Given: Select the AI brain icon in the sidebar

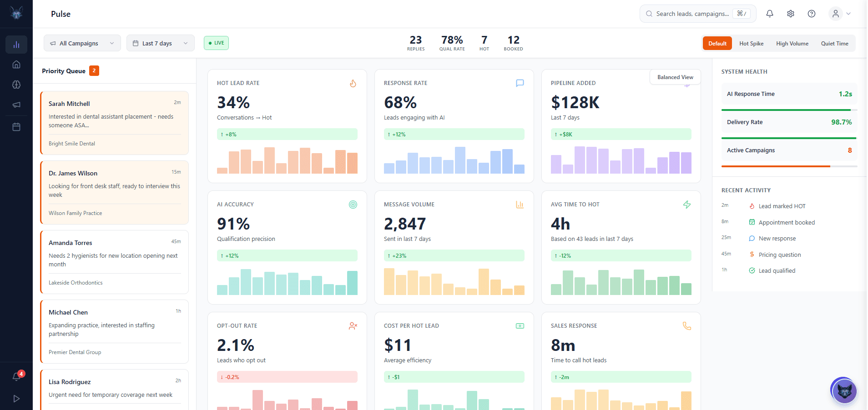Looking at the screenshot, I should (16, 85).
